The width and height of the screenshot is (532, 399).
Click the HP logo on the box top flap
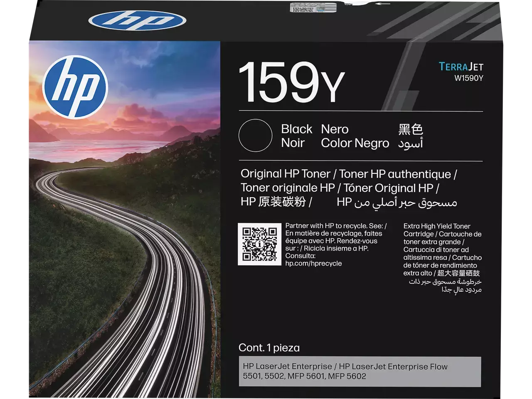(137, 20)
